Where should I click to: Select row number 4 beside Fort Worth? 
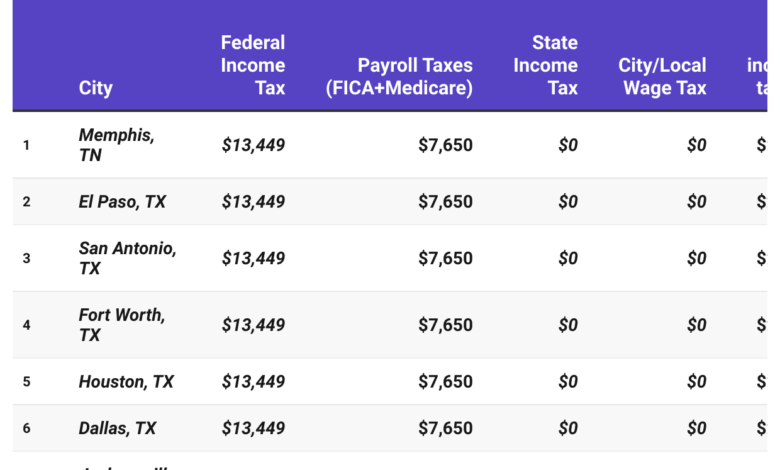click(x=27, y=325)
